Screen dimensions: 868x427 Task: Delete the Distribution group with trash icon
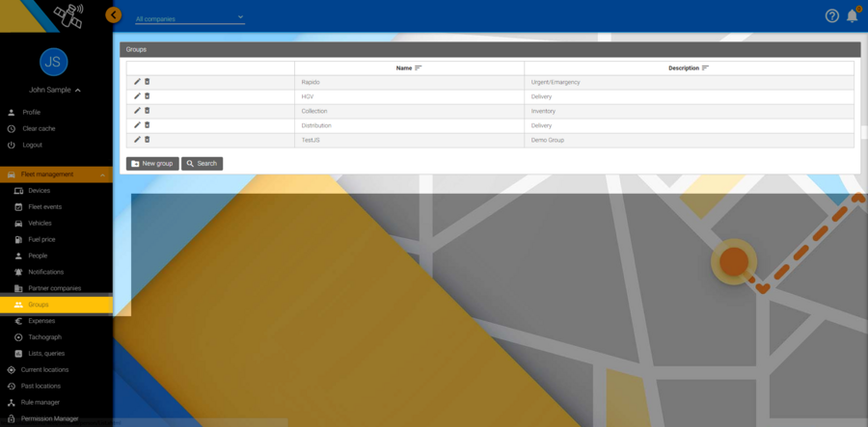pos(148,125)
